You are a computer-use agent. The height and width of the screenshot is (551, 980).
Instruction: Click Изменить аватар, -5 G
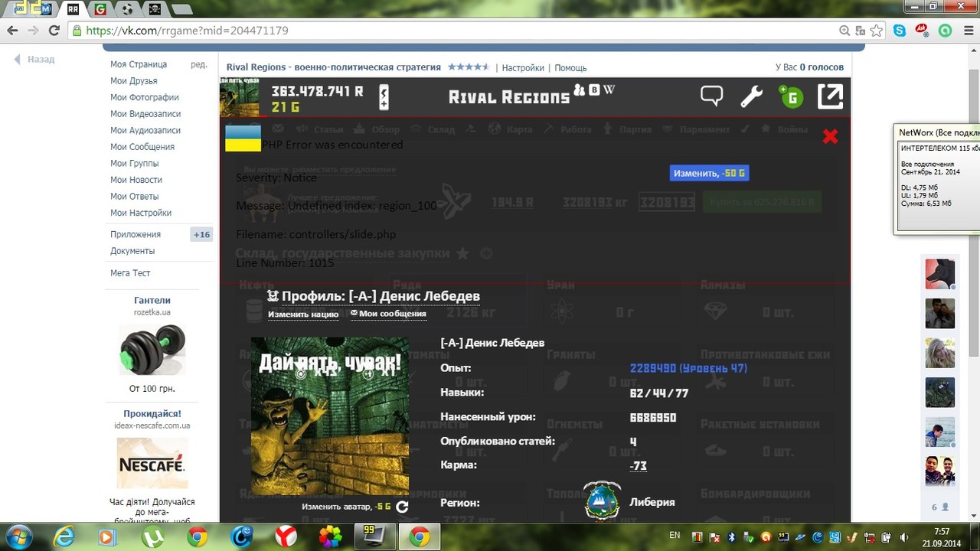346,507
